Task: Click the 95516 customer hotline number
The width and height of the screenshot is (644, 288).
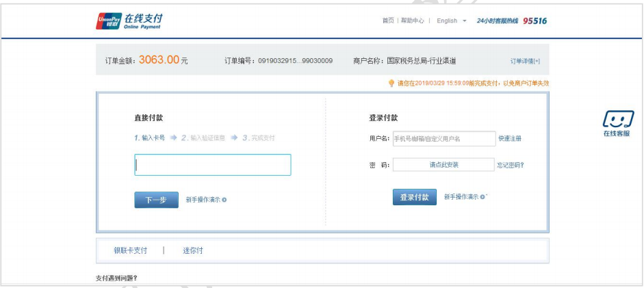Action: 535,21
